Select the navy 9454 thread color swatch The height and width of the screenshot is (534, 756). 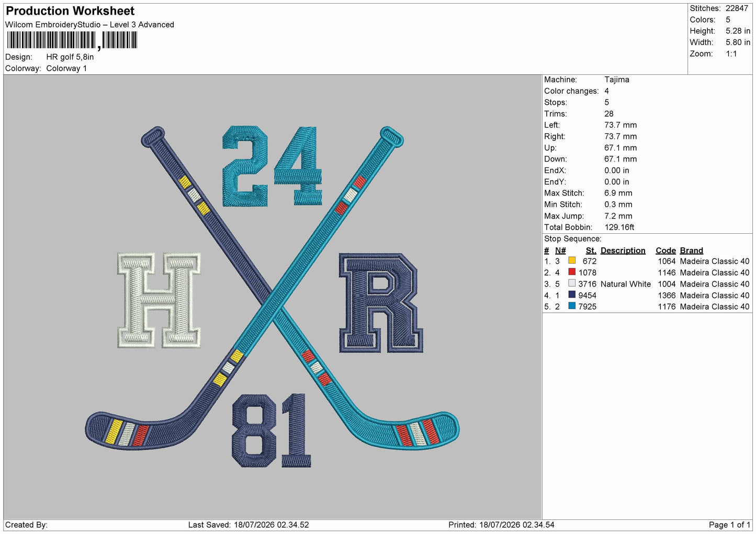coord(572,295)
